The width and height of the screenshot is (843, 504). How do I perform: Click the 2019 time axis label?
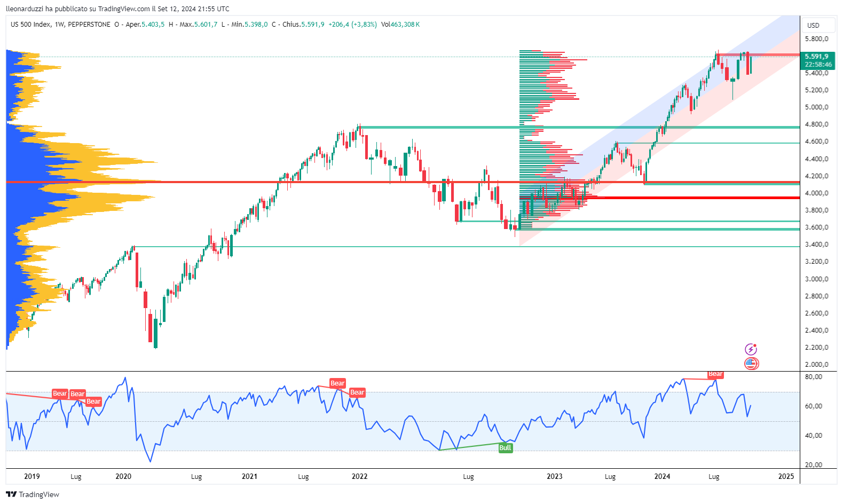32,476
